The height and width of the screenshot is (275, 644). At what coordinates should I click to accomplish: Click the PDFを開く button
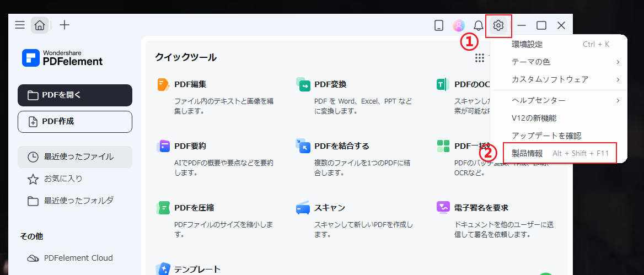click(x=75, y=95)
